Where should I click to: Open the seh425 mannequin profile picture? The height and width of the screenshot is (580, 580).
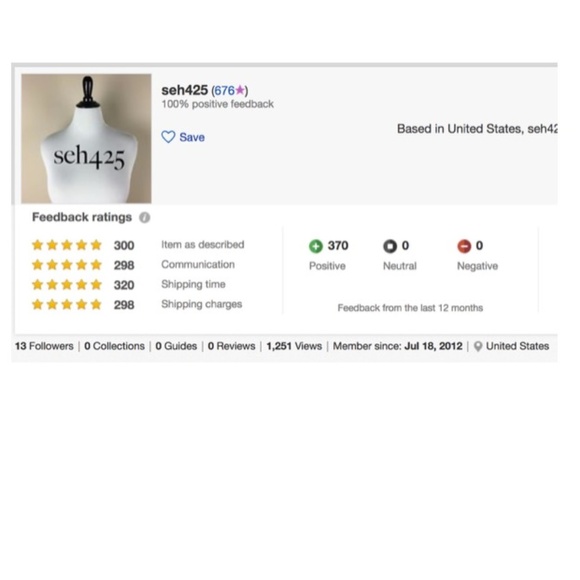click(x=86, y=138)
